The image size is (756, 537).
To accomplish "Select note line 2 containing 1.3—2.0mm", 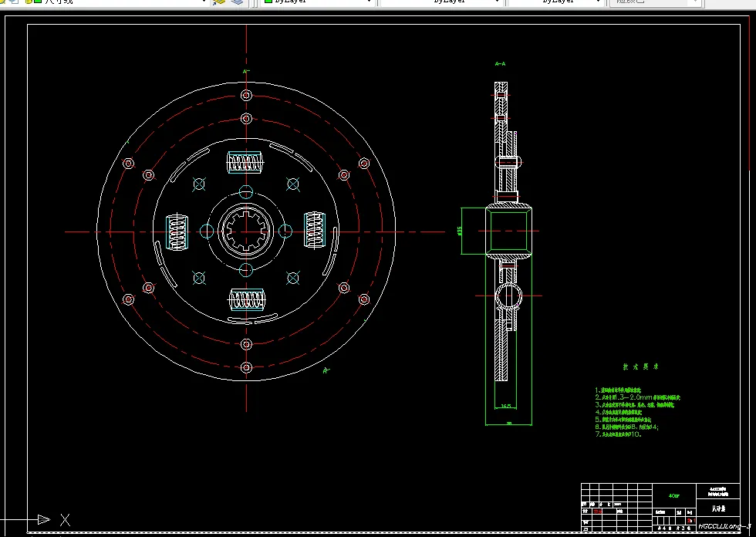I will 637,397.
